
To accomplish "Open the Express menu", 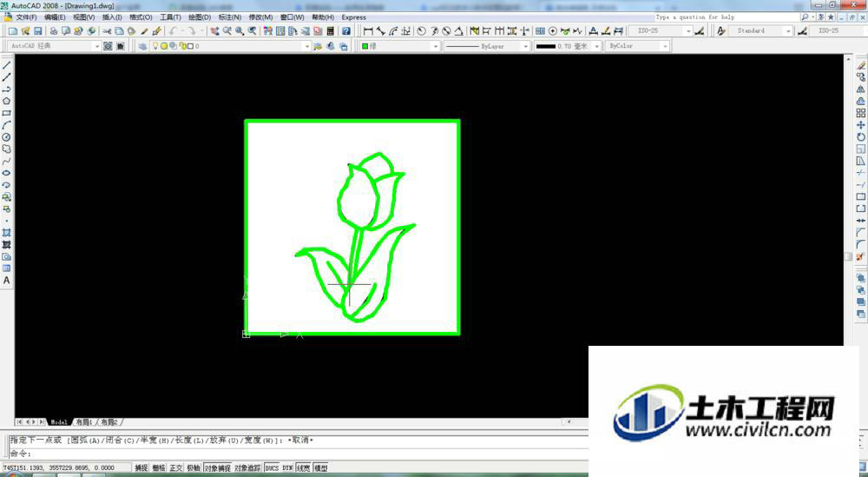I will coord(354,17).
